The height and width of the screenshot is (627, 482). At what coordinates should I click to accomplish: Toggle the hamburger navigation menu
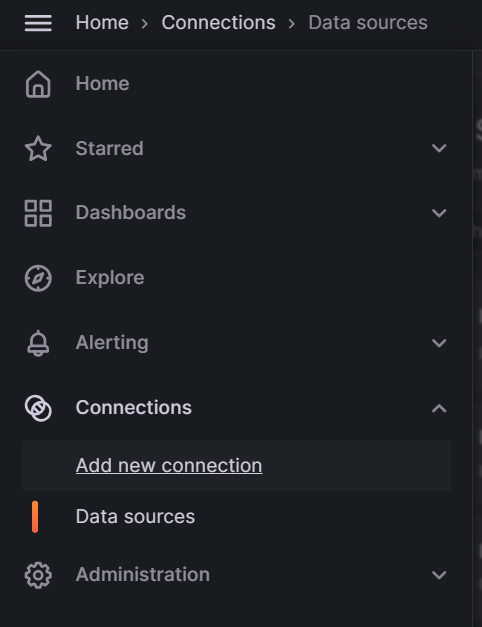38,23
